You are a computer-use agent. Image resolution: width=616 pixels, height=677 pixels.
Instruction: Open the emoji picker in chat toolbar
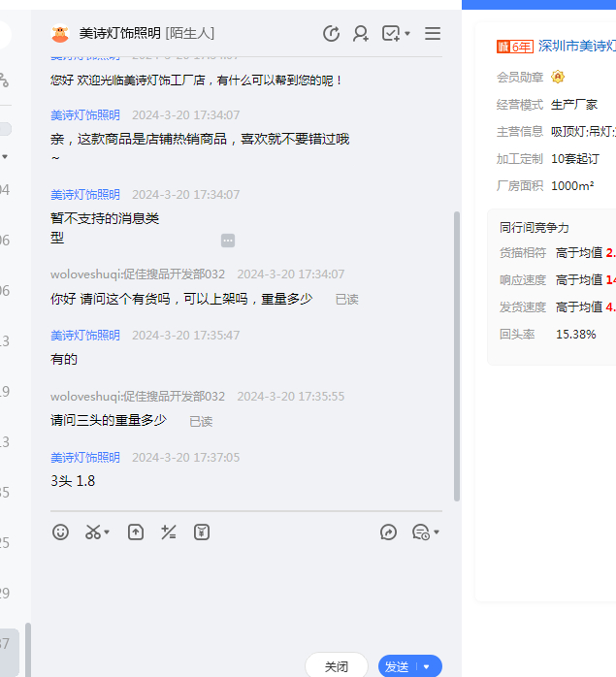(61, 532)
